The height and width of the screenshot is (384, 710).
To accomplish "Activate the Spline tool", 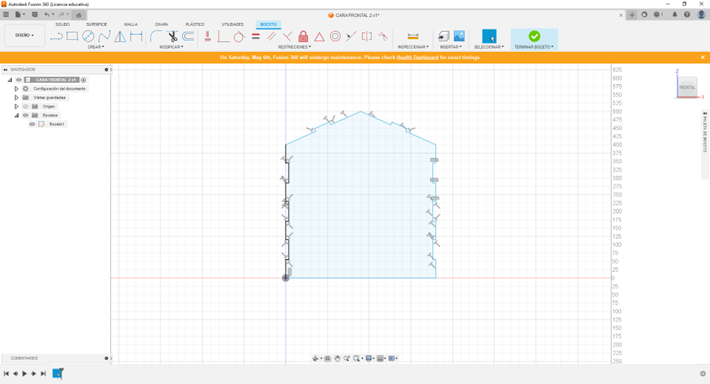I will tap(104, 36).
